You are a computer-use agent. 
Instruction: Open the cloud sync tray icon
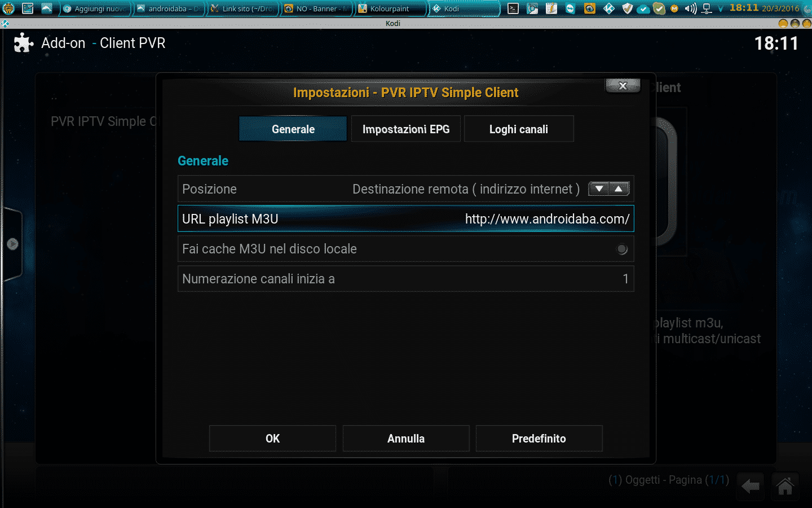tap(643, 9)
